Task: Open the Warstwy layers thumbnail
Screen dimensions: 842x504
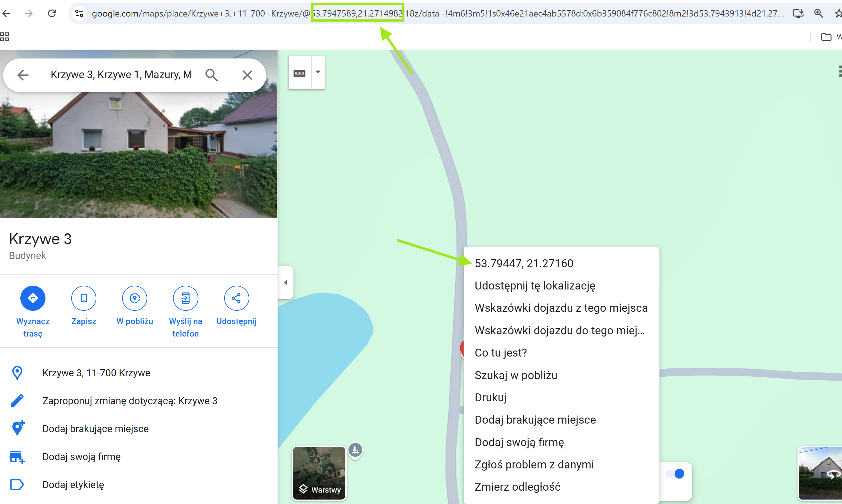Action: click(x=319, y=473)
